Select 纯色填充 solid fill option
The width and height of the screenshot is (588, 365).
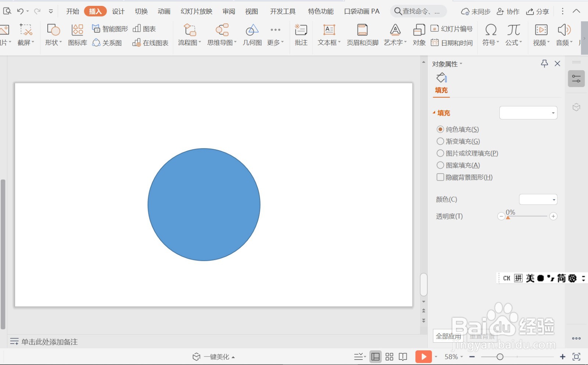(458, 129)
